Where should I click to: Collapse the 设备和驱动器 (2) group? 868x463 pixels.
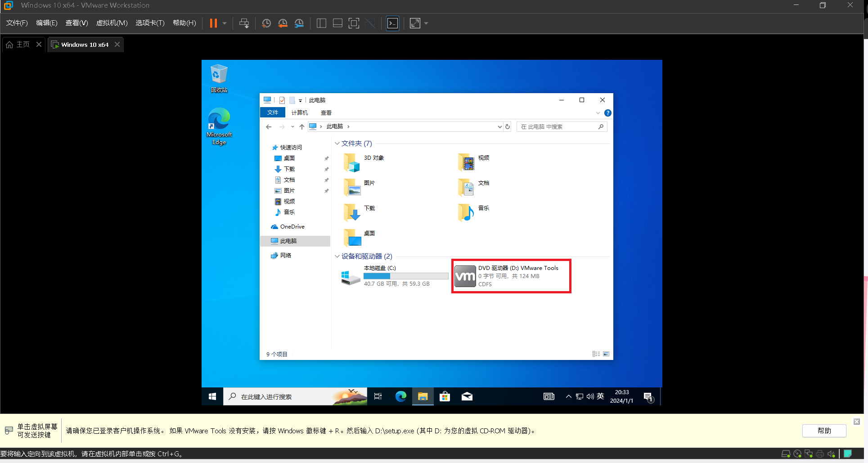click(x=337, y=256)
